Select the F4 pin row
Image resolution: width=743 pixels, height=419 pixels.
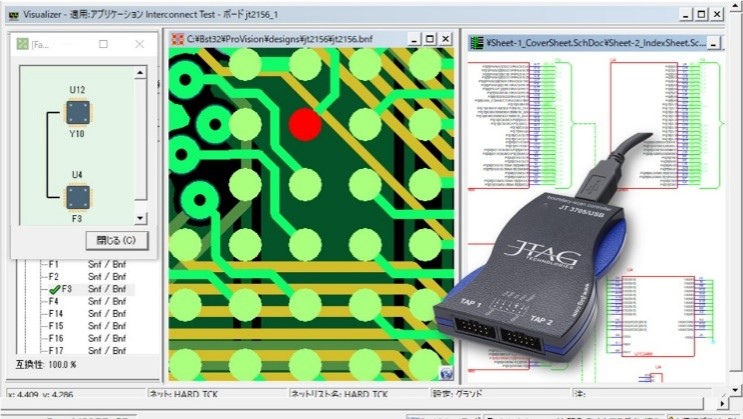(x=55, y=301)
